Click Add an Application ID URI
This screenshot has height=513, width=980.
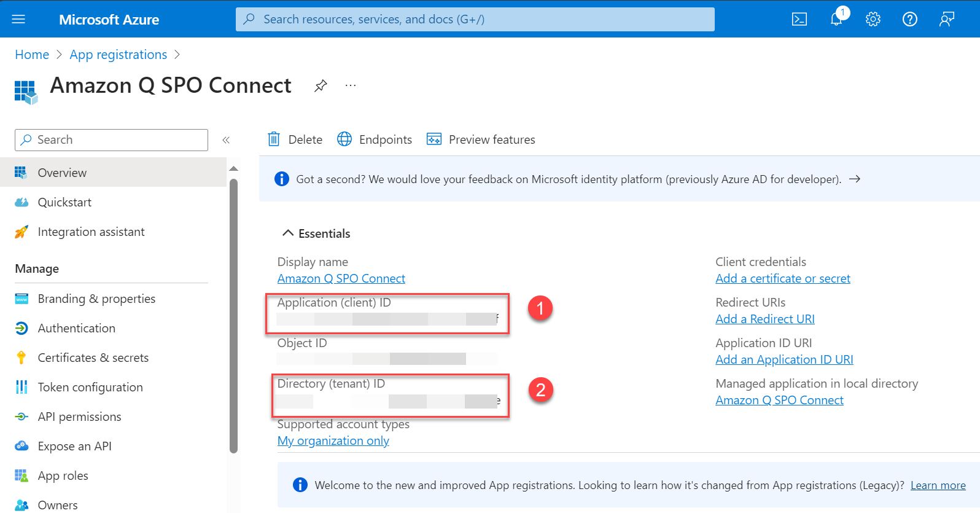[784, 359]
